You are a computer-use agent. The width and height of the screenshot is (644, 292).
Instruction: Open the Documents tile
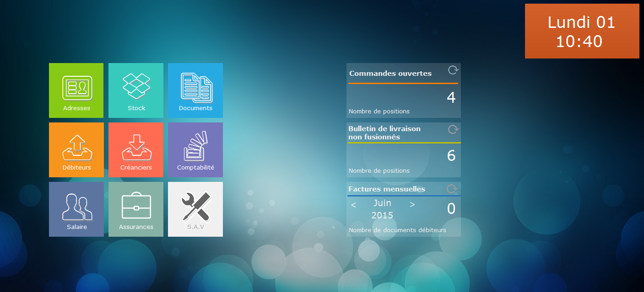coord(195,90)
